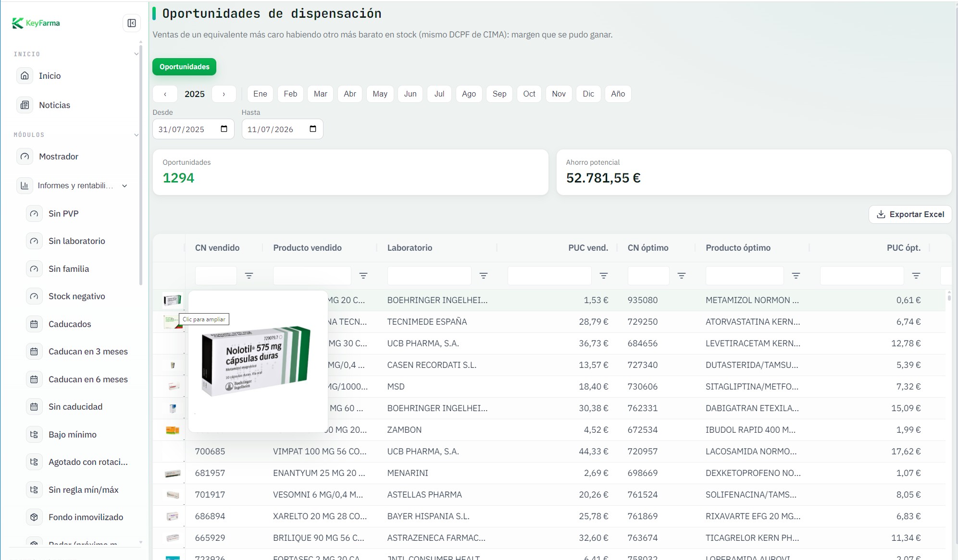Open thumbnail for BRILIQUE 90 MG row

[x=173, y=538]
